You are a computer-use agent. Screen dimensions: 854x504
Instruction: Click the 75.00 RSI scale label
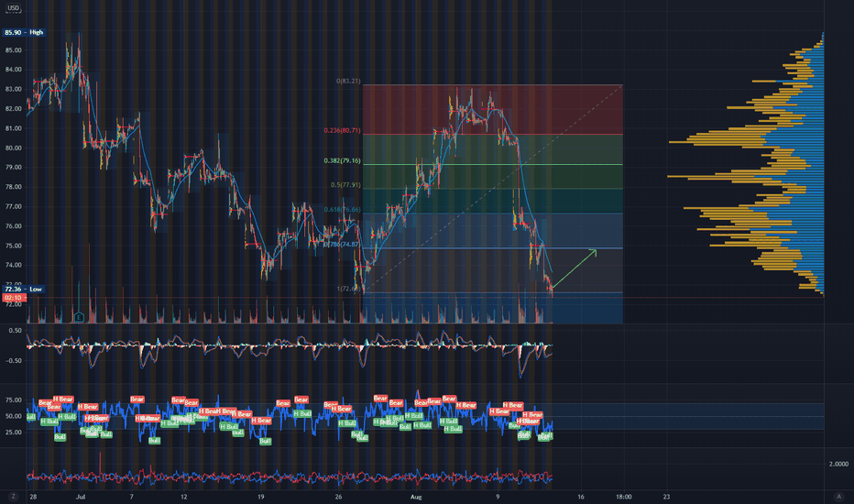point(13,400)
